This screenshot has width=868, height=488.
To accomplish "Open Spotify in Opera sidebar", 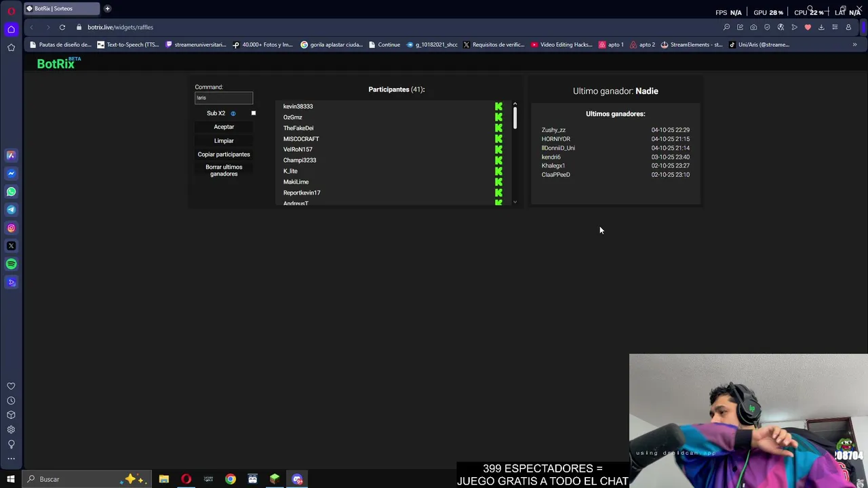I will (x=11, y=264).
